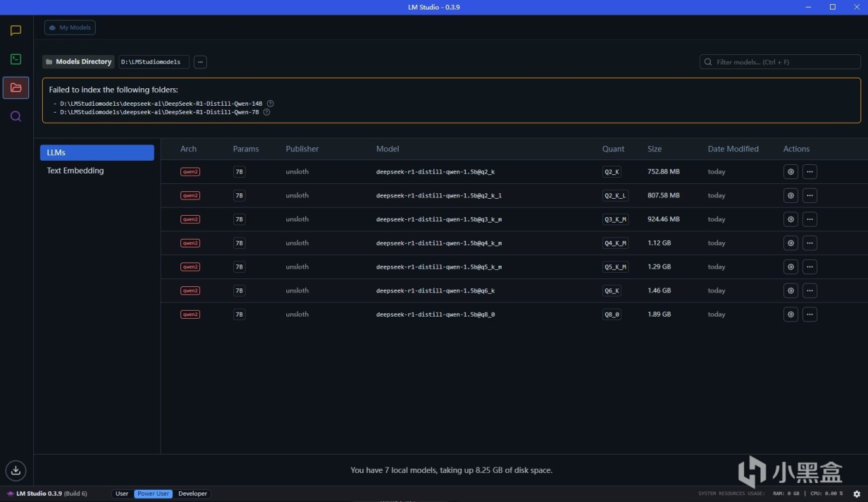
Task: Sort by Model column header
Action: pyautogui.click(x=388, y=149)
